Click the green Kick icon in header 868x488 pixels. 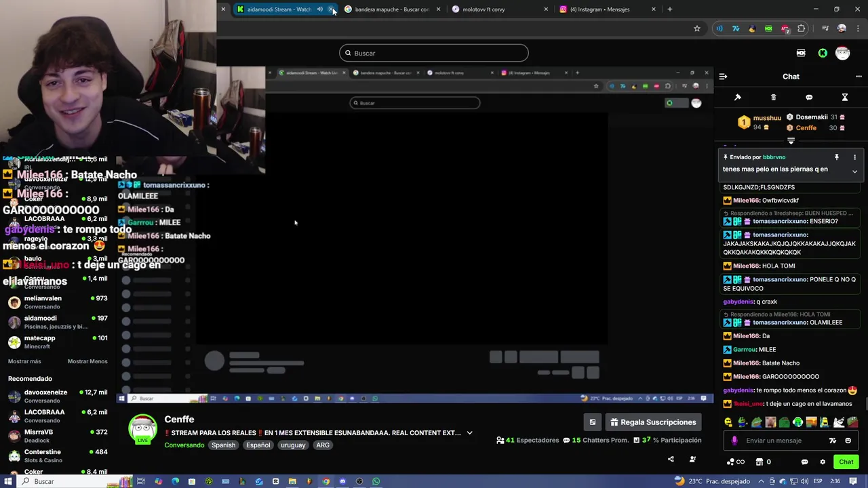[x=823, y=53]
